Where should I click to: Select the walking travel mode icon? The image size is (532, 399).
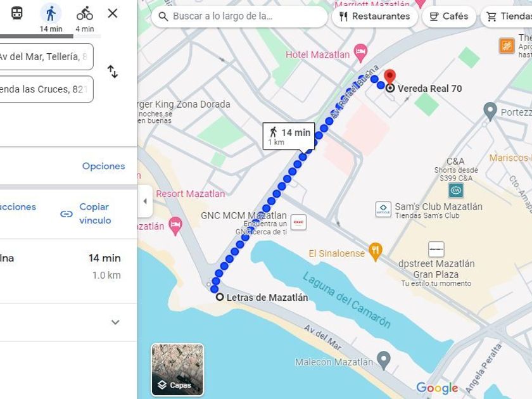[51, 14]
